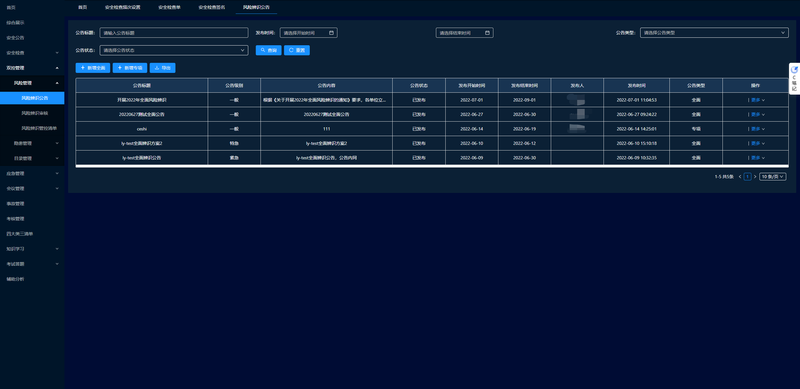Click the first blue plus add button

point(93,68)
